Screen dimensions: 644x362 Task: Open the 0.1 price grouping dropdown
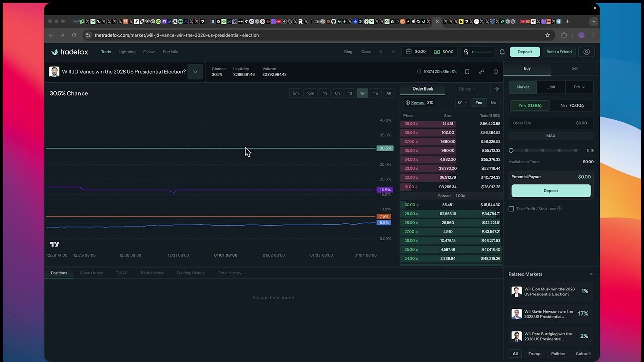pyautogui.click(x=462, y=103)
